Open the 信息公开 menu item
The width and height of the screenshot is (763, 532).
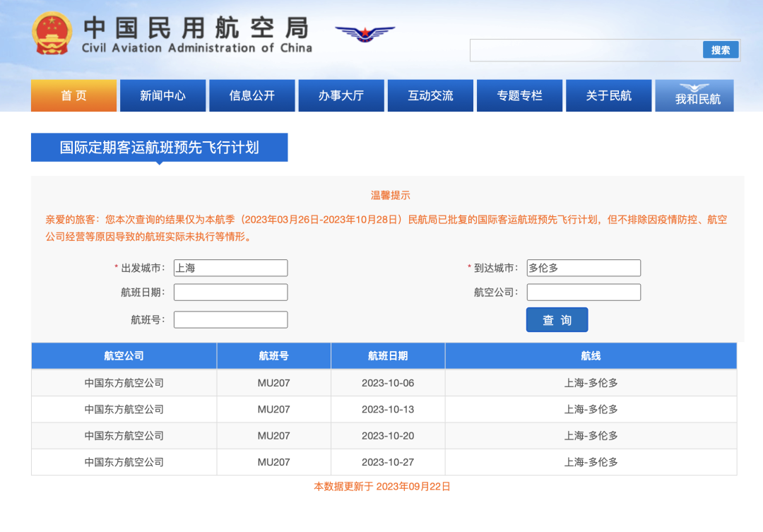pyautogui.click(x=252, y=95)
